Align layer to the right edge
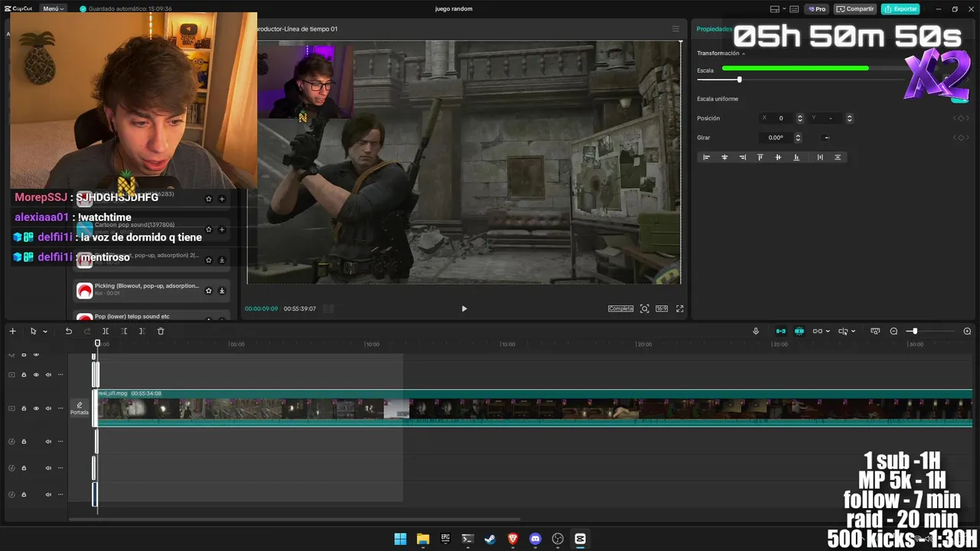 pyautogui.click(x=743, y=157)
